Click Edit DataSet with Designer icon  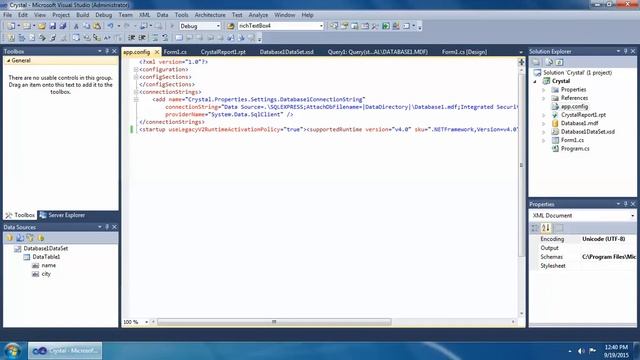20,238
